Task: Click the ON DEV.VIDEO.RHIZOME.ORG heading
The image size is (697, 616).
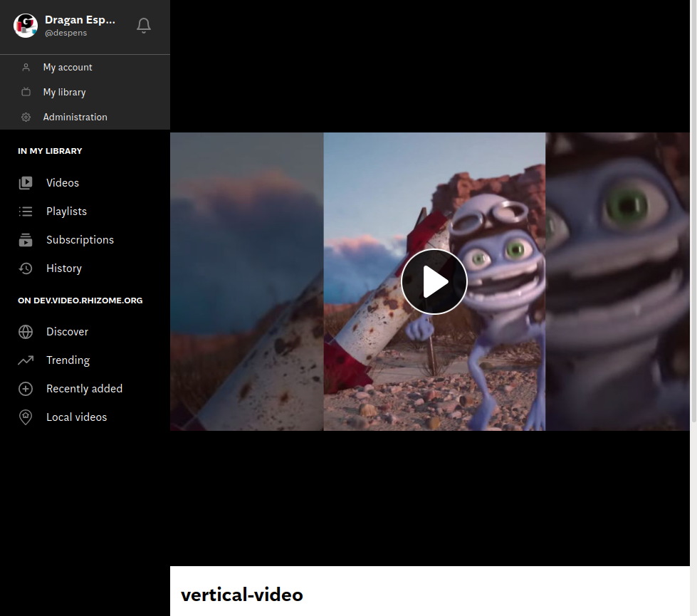Action: [80, 301]
